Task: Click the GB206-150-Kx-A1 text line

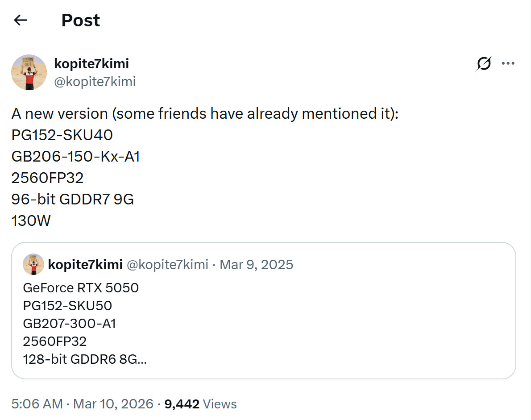Action: tap(76, 157)
